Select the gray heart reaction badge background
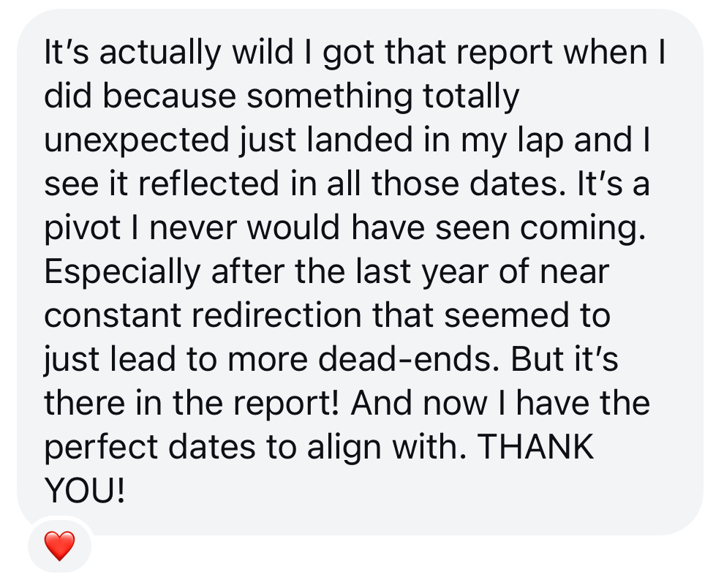This screenshot has width=724, height=588. 59,545
